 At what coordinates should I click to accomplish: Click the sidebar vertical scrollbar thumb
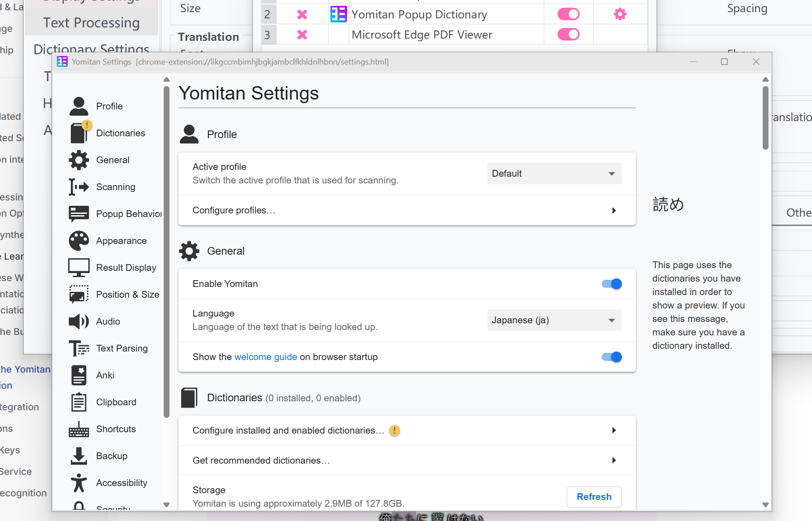pos(166,252)
